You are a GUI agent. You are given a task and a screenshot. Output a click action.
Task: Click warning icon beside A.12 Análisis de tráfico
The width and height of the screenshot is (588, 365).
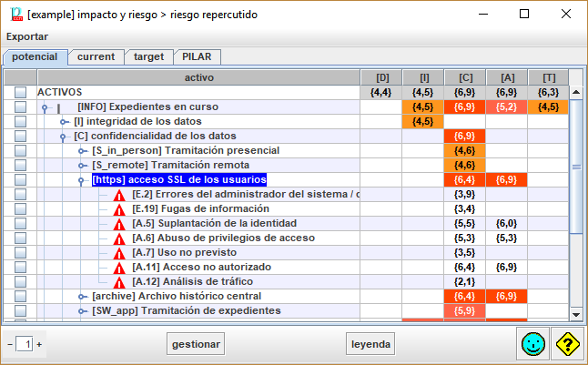119,282
